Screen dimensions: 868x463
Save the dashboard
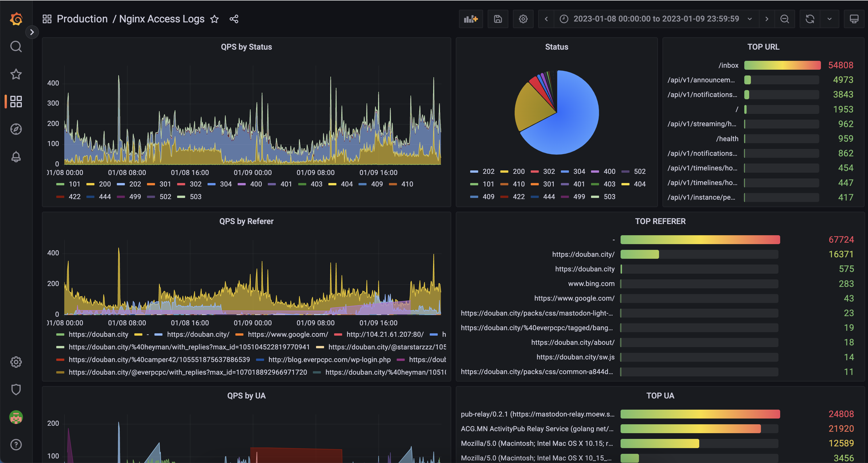pyautogui.click(x=498, y=19)
